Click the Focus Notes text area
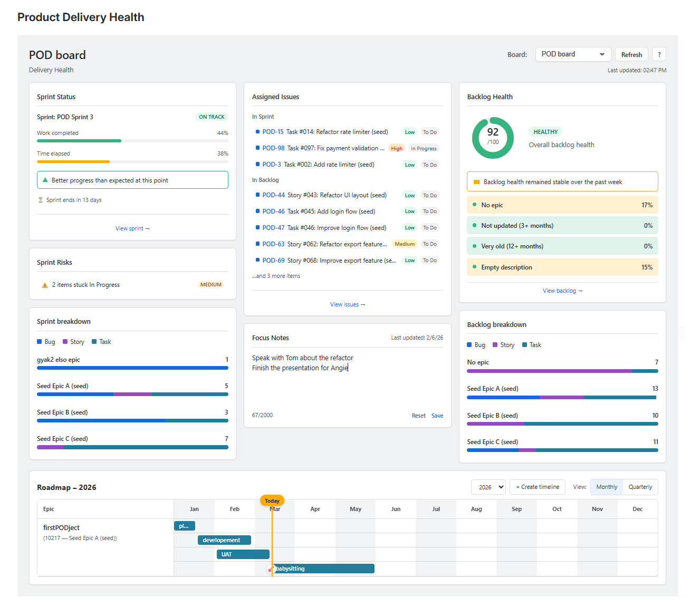The image size is (700, 616). tap(348, 380)
